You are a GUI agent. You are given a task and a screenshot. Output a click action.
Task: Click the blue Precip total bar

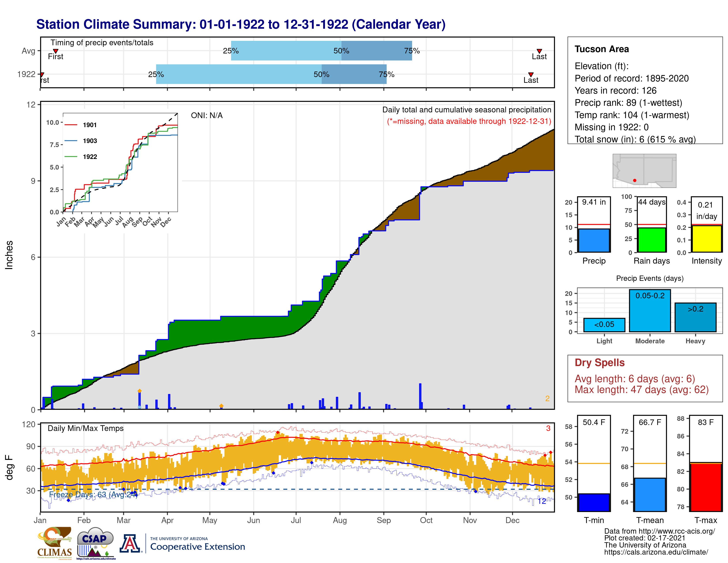pyautogui.click(x=594, y=240)
